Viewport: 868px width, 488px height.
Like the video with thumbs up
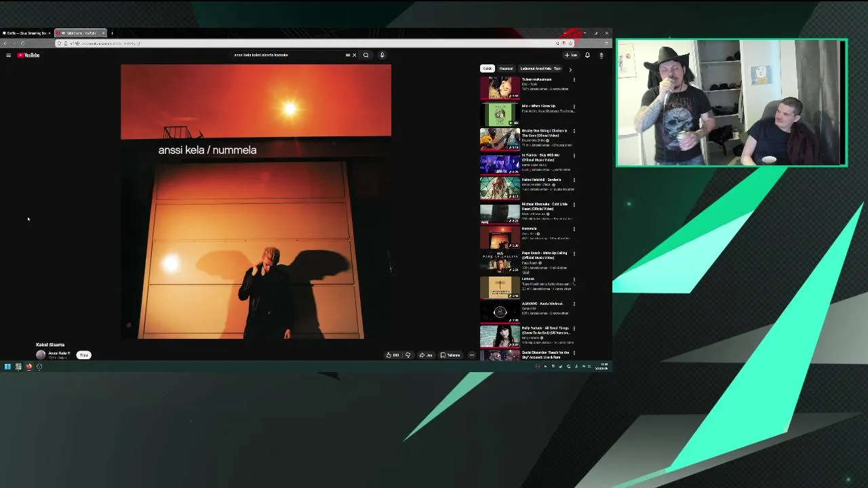[x=392, y=355]
